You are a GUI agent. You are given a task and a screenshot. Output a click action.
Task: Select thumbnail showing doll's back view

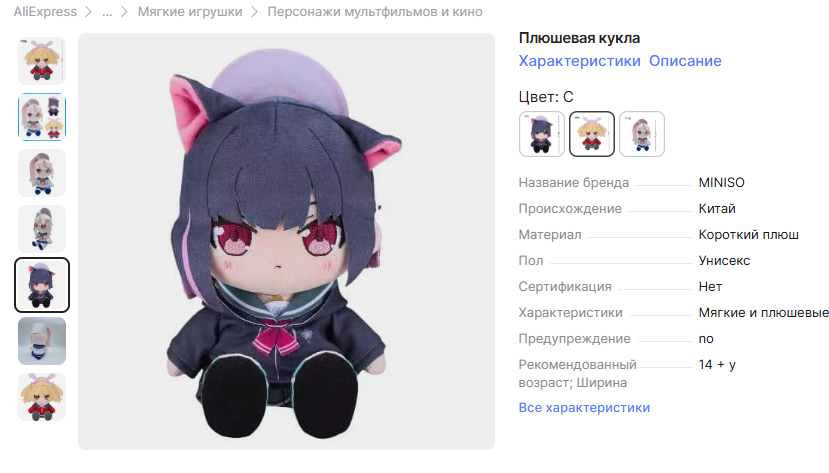[x=42, y=341]
